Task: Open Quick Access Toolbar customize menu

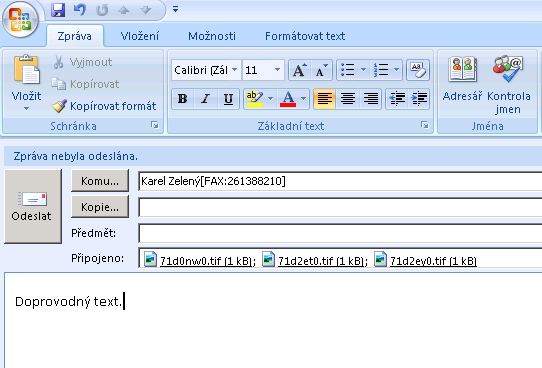Action: [176, 9]
